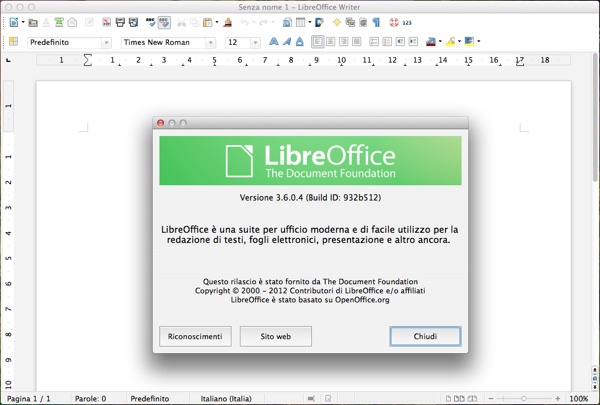Click the Paste clipboard icon

coord(207,23)
